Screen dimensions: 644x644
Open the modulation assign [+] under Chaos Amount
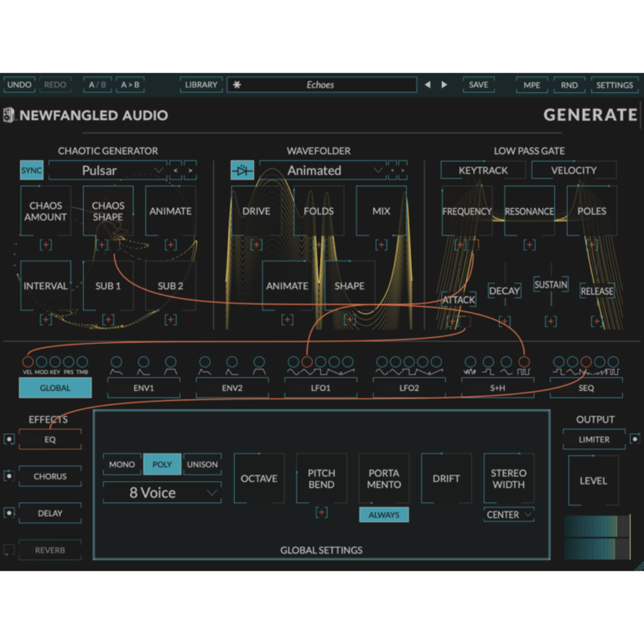click(x=46, y=244)
